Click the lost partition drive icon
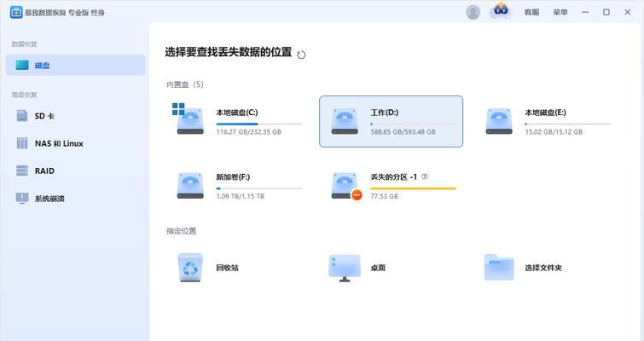 pos(345,186)
